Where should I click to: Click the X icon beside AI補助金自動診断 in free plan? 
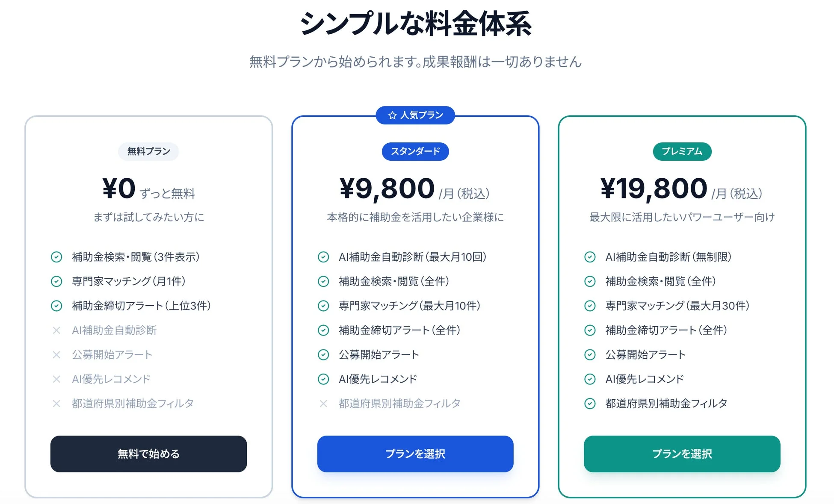point(56,330)
